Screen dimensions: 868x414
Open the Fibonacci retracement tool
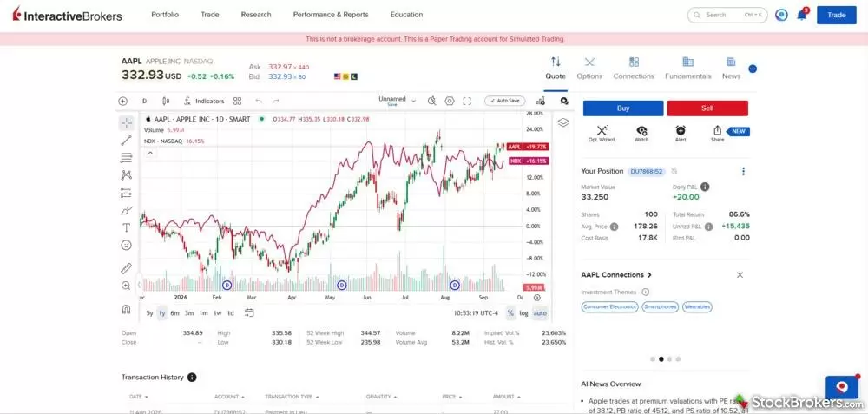click(x=126, y=158)
